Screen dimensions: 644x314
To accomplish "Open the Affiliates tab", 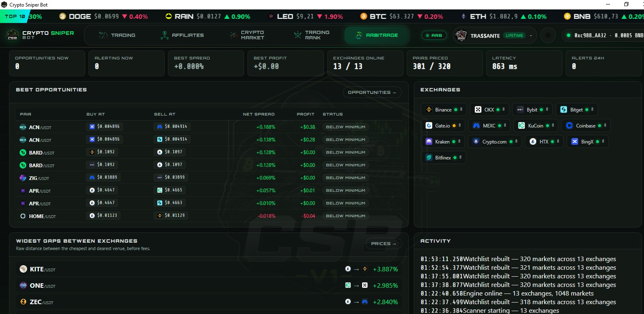I will (x=182, y=35).
